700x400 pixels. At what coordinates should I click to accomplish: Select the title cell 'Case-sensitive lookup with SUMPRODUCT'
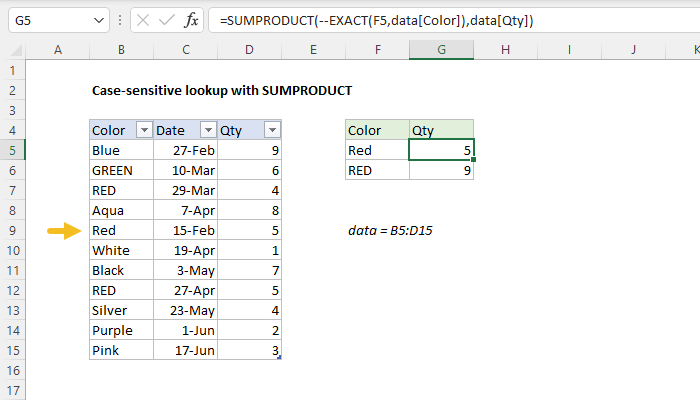click(x=222, y=91)
